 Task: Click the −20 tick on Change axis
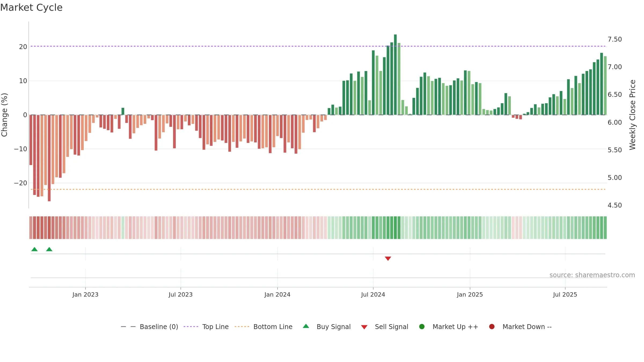coord(20,183)
